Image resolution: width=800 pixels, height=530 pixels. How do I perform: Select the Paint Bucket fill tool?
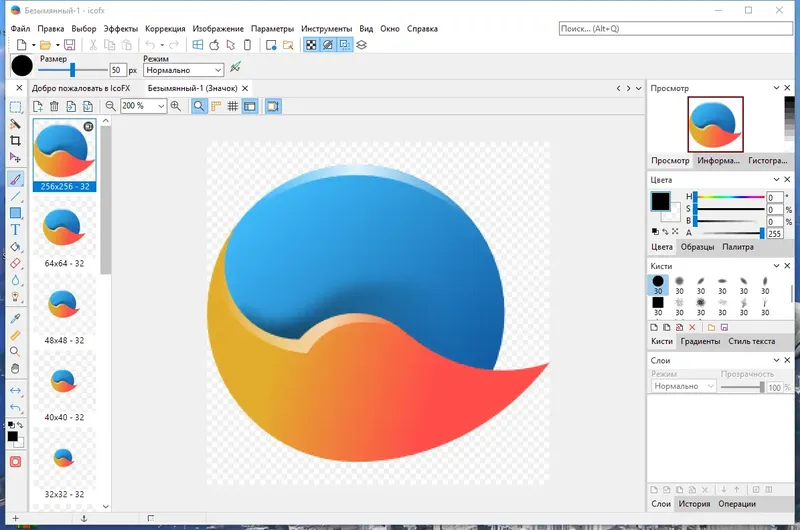click(15, 247)
